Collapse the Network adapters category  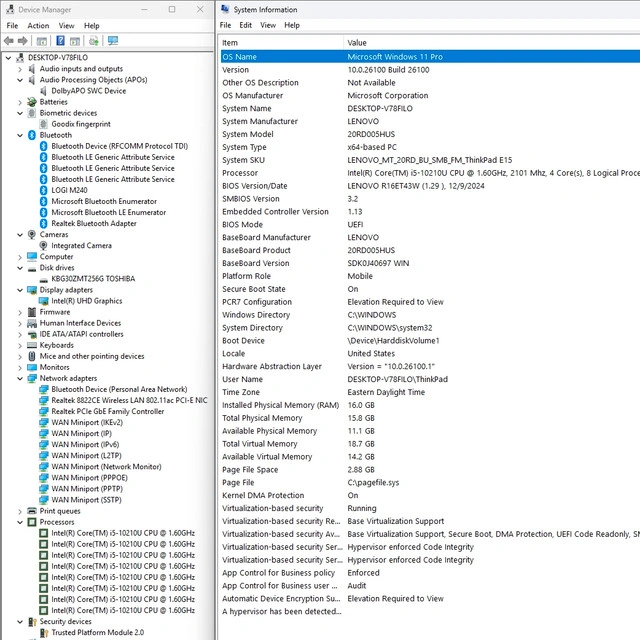(x=20, y=378)
